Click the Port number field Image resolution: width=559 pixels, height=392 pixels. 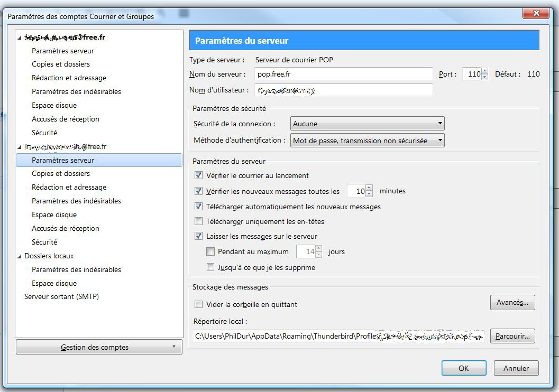pos(472,74)
